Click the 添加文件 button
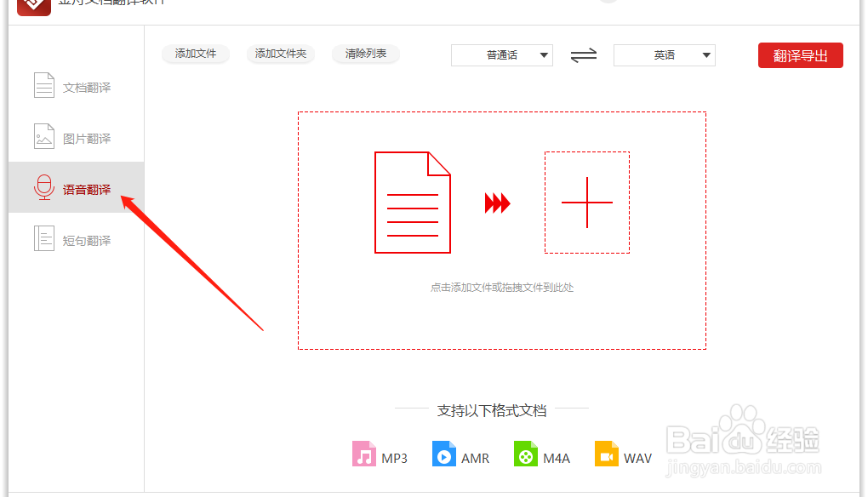The width and height of the screenshot is (868, 497). pos(195,54)
